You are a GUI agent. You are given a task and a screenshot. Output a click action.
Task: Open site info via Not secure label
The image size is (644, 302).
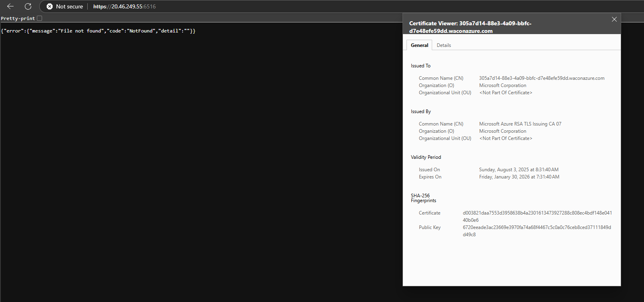click(69, 6)
